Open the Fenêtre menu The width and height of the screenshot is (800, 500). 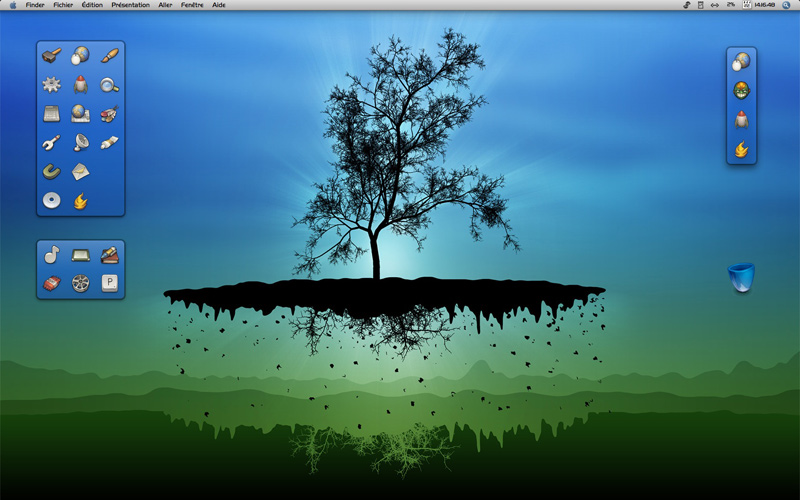pos(192,5)
